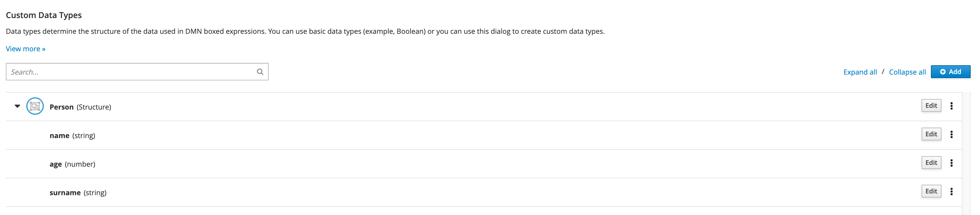The height and width of the screenshot is (215, 980).
Task: Edit the age field
Action: [x=931, y=163]
